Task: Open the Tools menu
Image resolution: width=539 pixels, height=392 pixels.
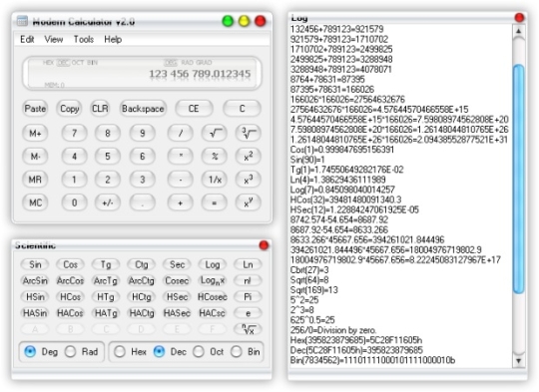Action: click(84, 39)
